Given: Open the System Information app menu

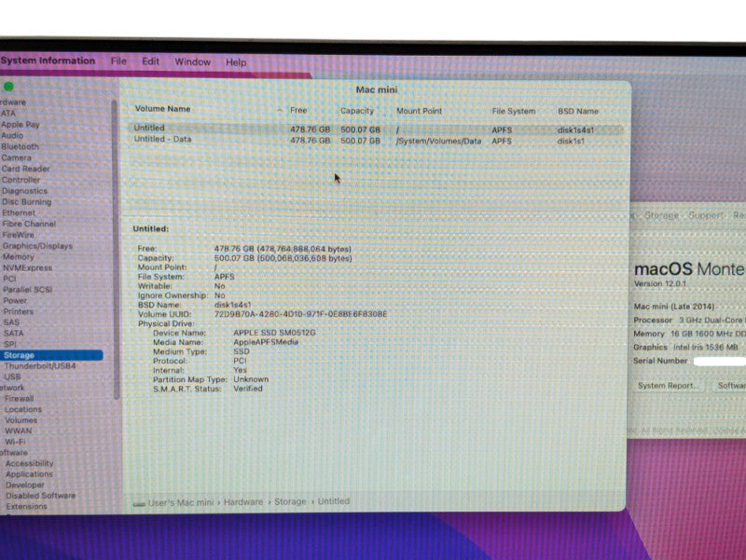Looking at the screenshot, I should (48, 61).
